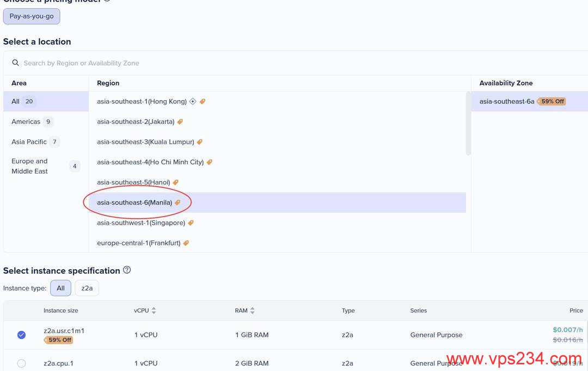The height and width of the screenshot is (371, 588).
Task: Select the All instance type tab
Action: [60, 288]
